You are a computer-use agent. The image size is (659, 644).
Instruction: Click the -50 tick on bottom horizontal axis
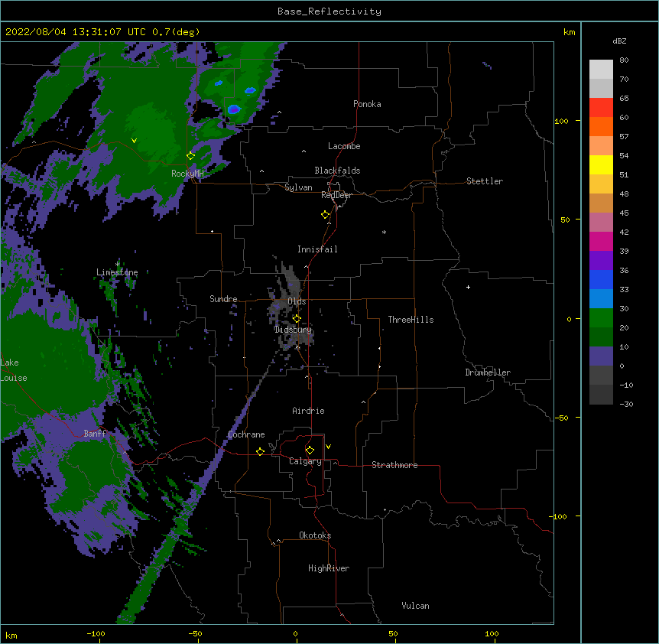click(195, 634)
